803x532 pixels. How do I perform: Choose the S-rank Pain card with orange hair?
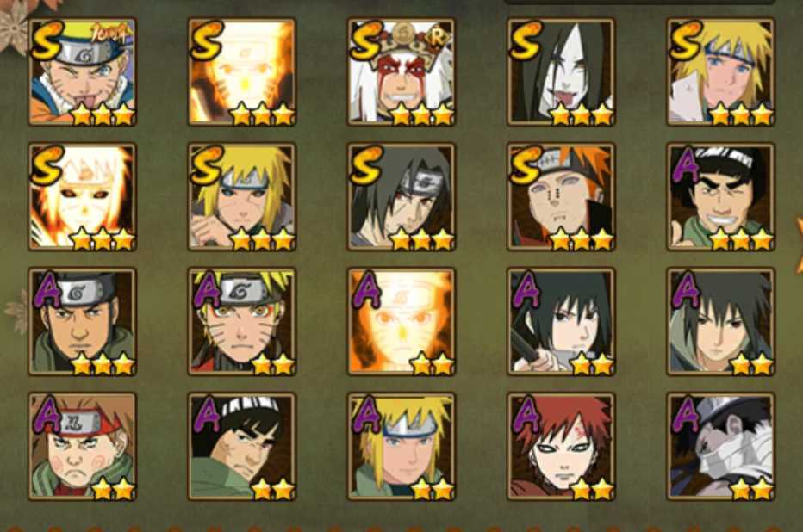[x=561, y=197]
